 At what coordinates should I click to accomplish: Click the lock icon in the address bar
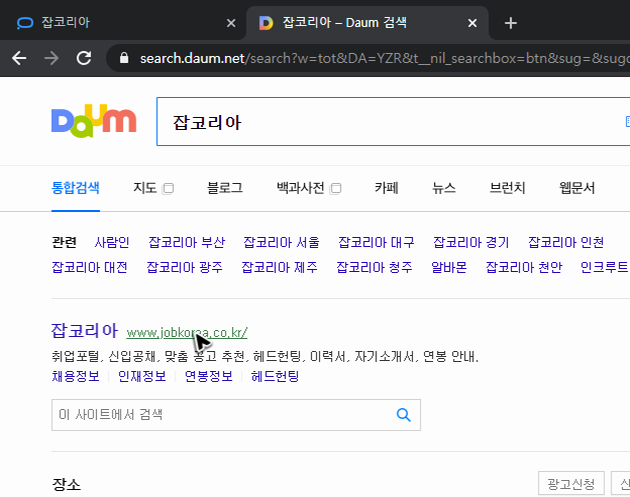[x=124, y=58]
